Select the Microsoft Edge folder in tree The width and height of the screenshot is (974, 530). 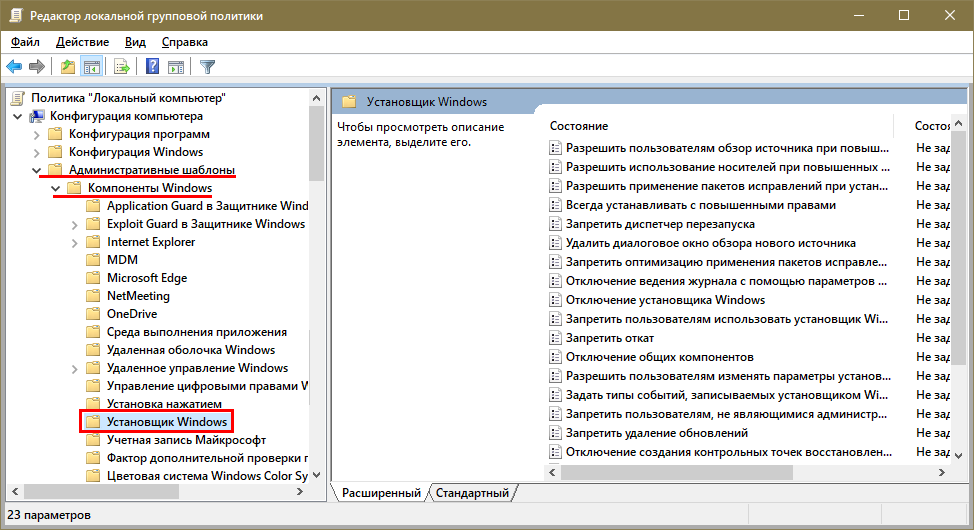point(146,278)
